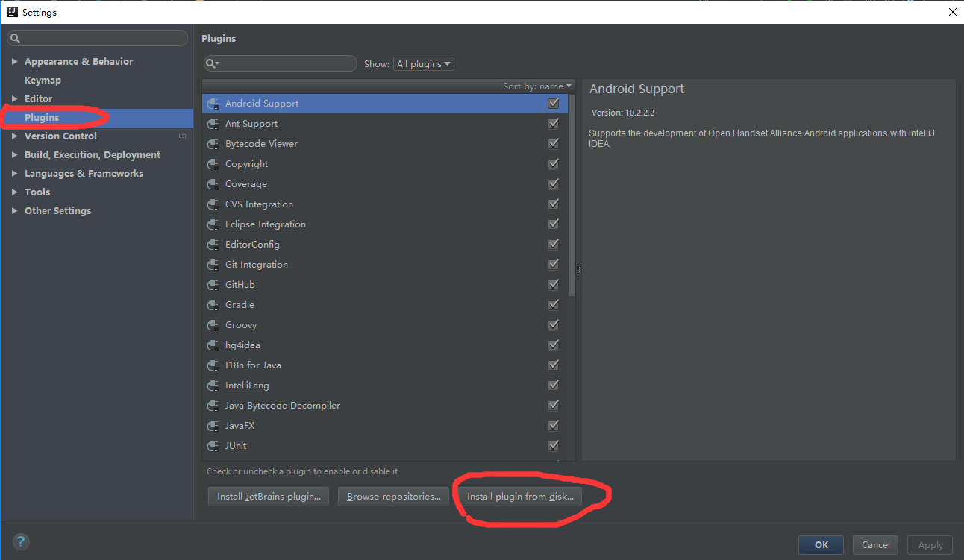The height and width of the screenshot is (560, 964).
Task: Click the Coverage plugin icon
Action: [x=213, y=184]
